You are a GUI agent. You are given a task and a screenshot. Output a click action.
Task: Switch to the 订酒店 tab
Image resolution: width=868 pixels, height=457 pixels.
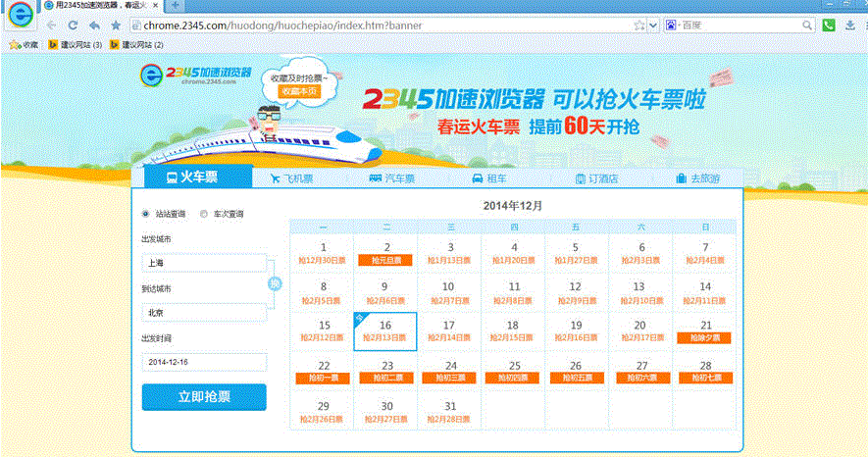click(596, 178)
